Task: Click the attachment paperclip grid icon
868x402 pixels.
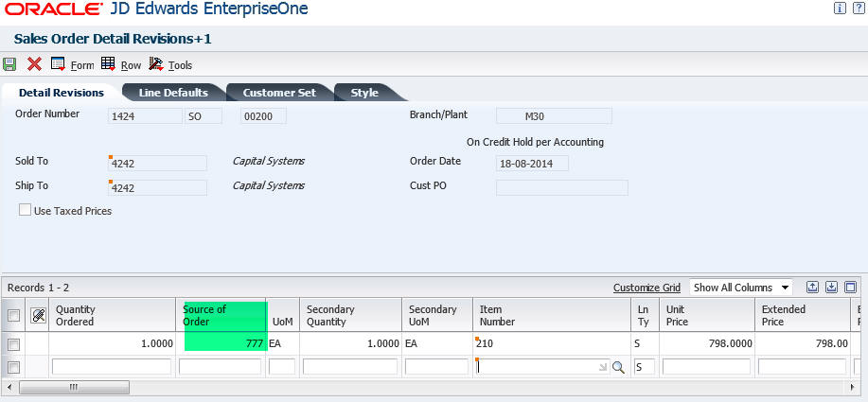Action: (x=38, y=315)
